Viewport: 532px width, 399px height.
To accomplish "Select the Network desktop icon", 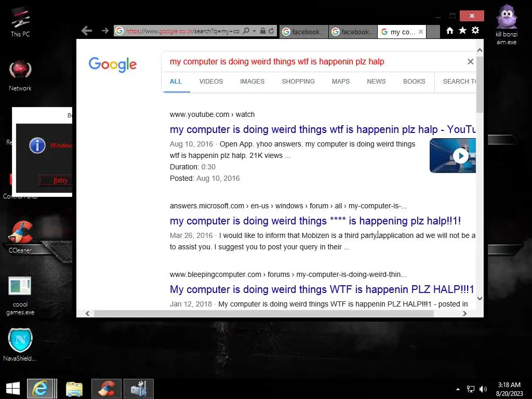I will (20, 76).
